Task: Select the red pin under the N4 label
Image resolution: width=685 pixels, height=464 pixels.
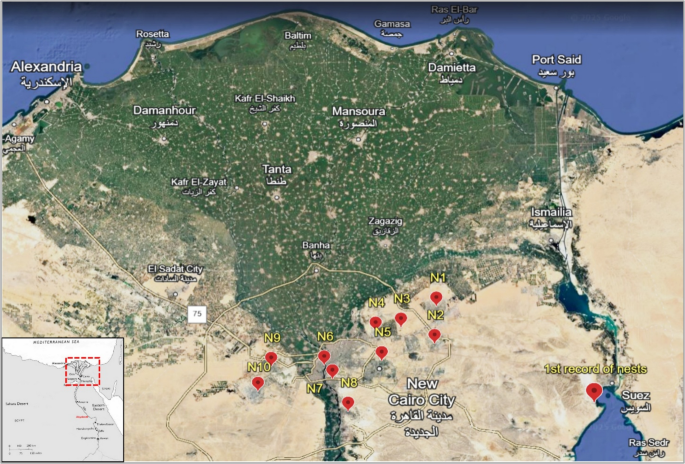Action: 376,323
